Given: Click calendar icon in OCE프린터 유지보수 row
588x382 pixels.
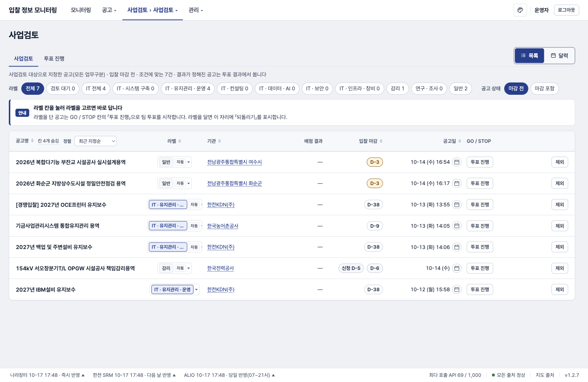Looking at the screenshot, I should coord(457,205).
